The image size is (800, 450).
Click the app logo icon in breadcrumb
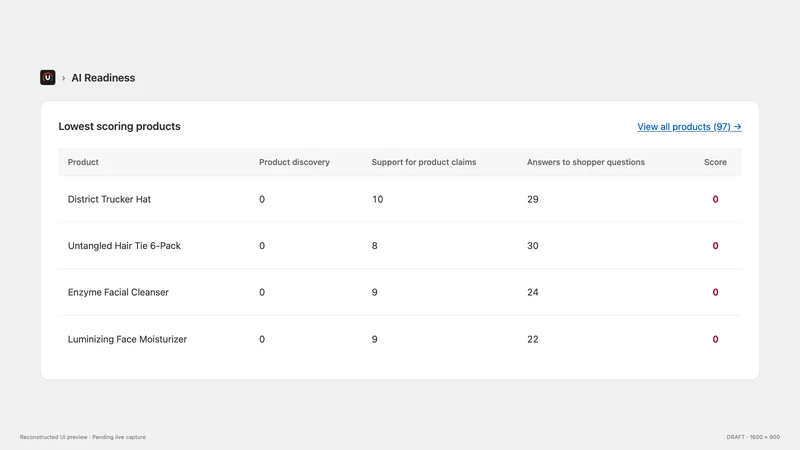click(47, 78)
